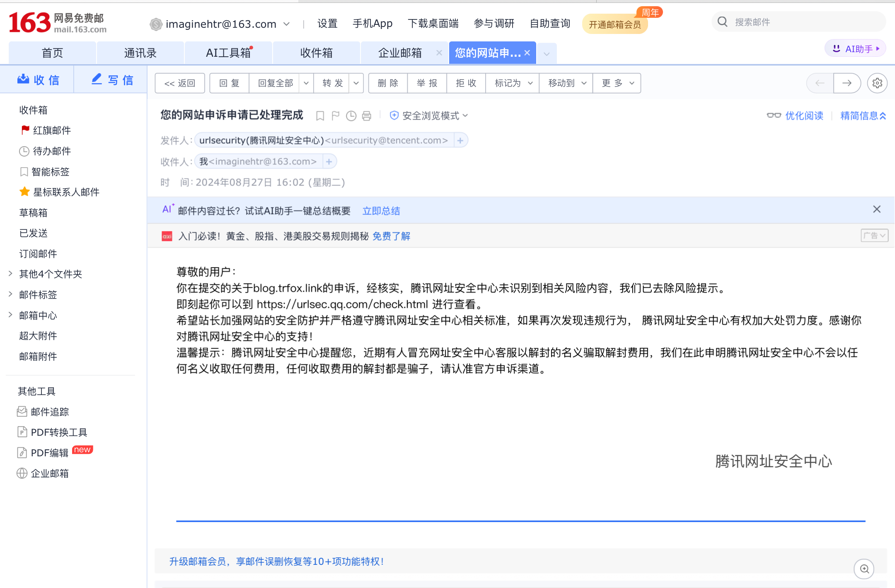Viewport: 895px width, 588px height.
Task: Open the 转发 options dropdown arrow
Action: click(x=356, y=83)
